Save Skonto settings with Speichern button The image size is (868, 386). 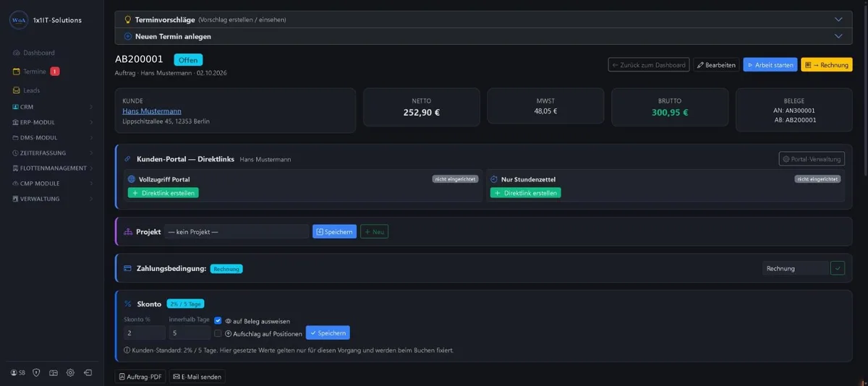[328, 333]
